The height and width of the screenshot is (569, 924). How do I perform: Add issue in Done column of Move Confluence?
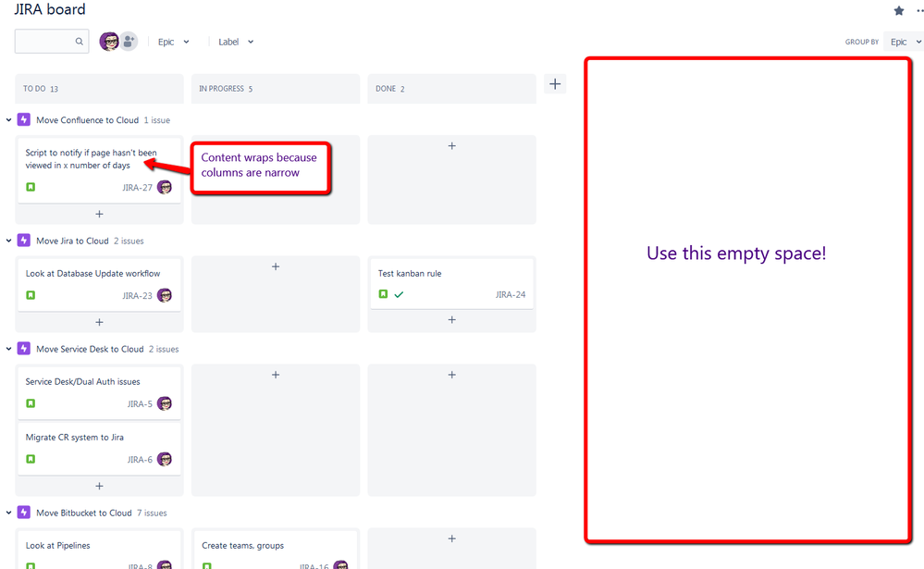452,145
